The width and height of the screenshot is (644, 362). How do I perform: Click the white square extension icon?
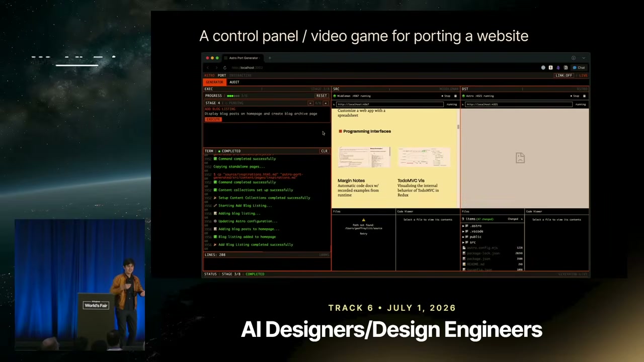(x=550, y=68)
